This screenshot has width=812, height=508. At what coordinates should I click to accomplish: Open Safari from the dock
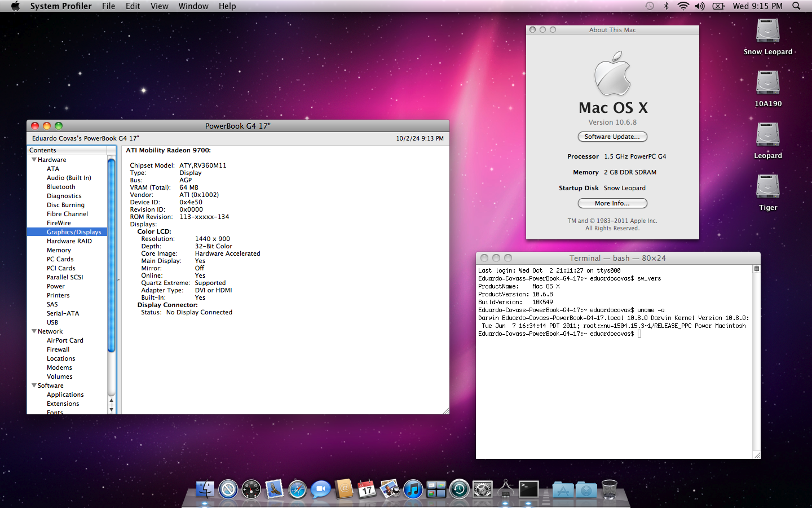pyautogui.click(x=297, y=489)
